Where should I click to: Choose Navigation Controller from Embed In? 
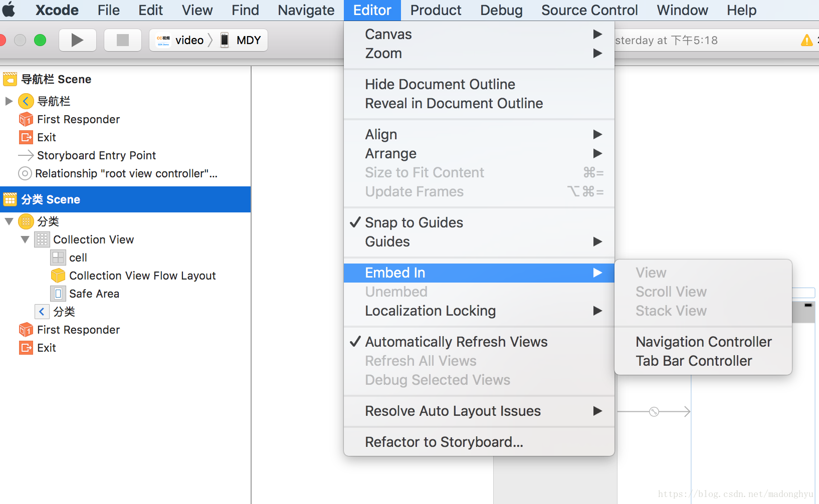point(703,342)
